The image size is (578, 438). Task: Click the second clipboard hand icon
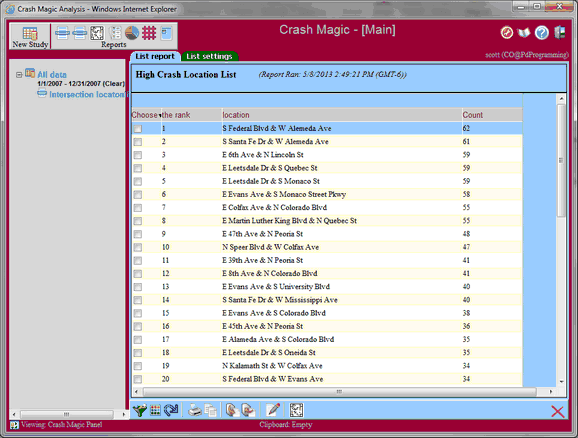point(248,410)
